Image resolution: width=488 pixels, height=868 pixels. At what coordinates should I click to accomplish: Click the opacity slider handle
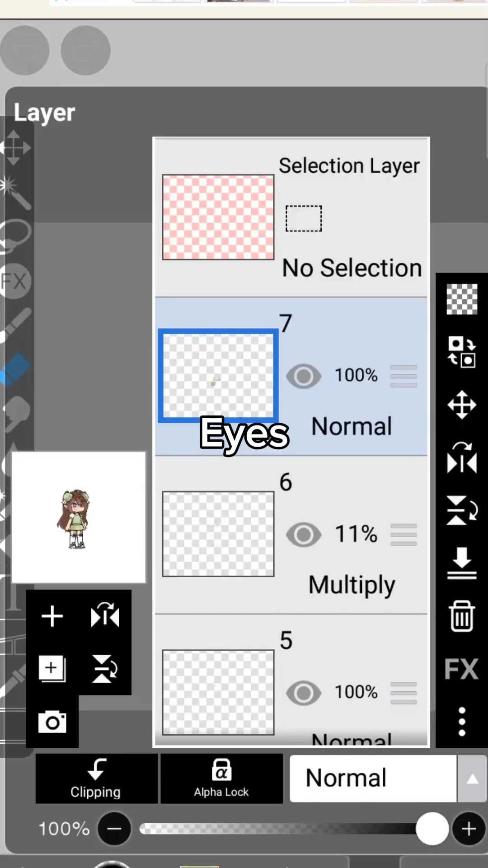[x=432, y=829]
